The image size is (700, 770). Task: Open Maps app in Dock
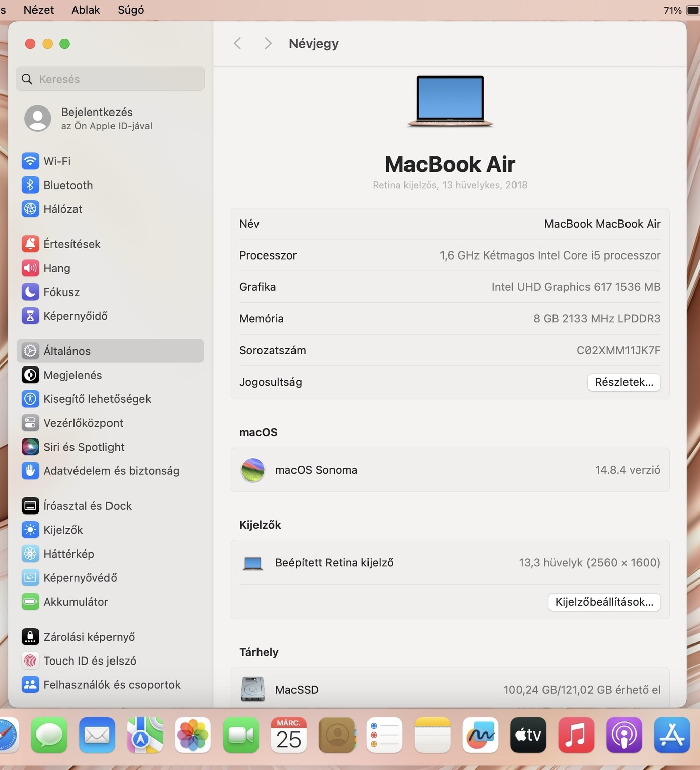coord(145,735)
